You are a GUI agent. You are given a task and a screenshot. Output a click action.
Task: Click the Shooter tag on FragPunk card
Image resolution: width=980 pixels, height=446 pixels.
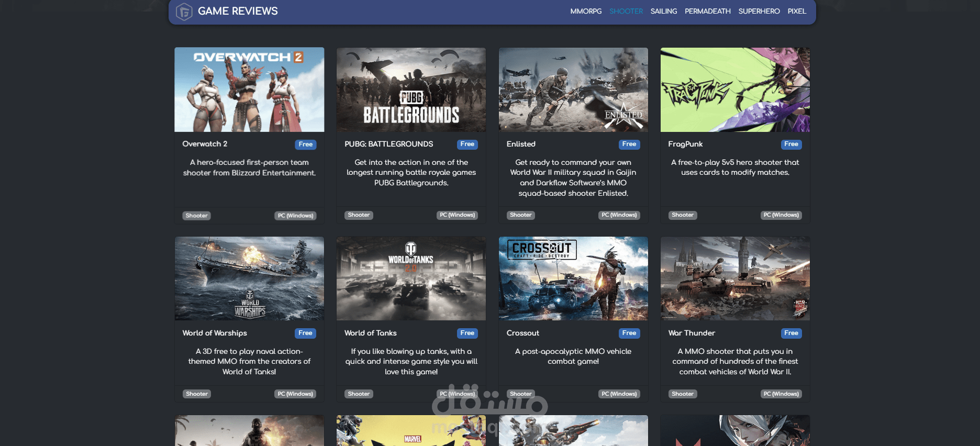click(683, 215)
